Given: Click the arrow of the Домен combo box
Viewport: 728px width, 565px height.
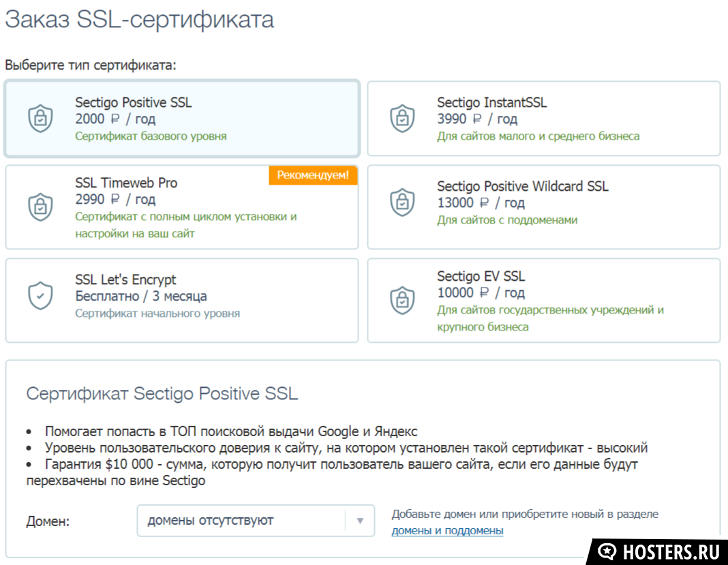Looking at the screenshot, I should pos(360,521).
